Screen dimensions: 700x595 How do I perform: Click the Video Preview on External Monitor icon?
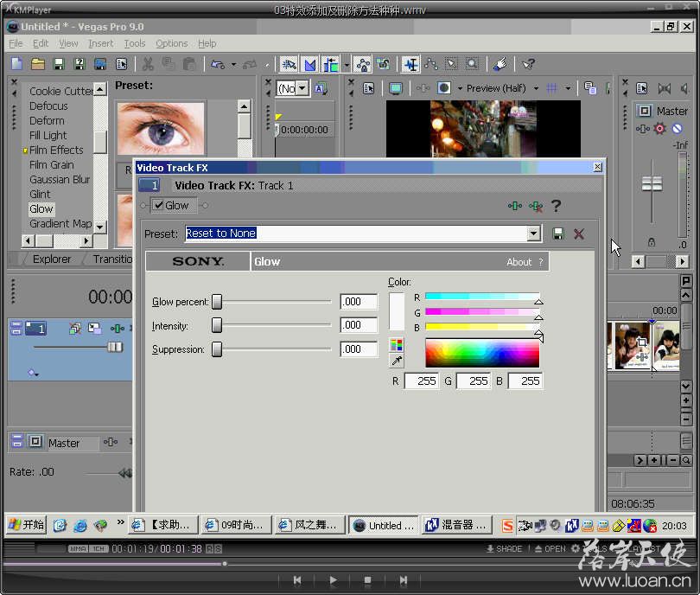click(x=396, y=88)
